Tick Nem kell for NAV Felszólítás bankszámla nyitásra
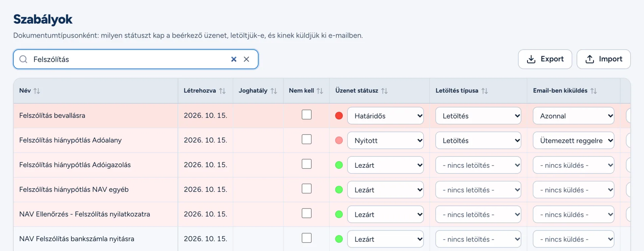The image size is (644, 251). pyautogui.click(x=307, y=238)
